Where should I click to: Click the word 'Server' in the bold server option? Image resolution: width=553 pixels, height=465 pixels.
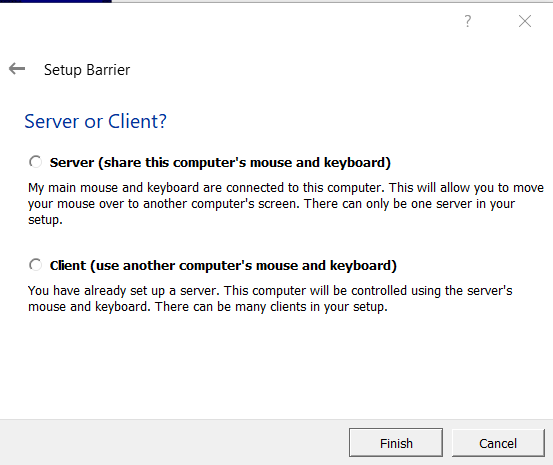tap(72, 163)
